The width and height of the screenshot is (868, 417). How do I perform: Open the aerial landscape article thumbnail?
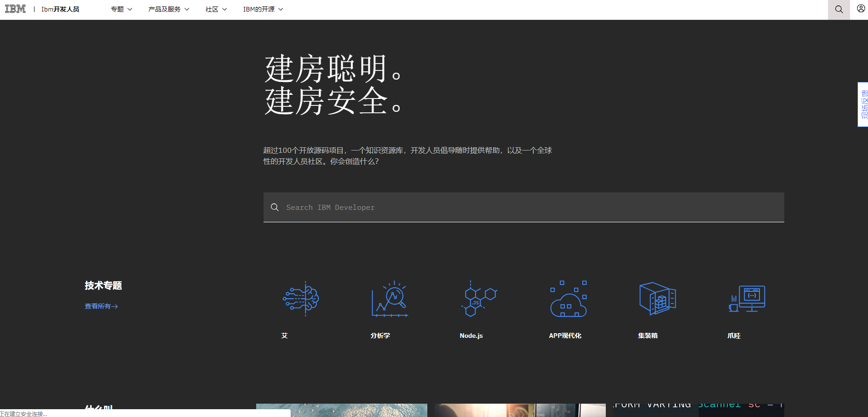(x=342, y=410)
